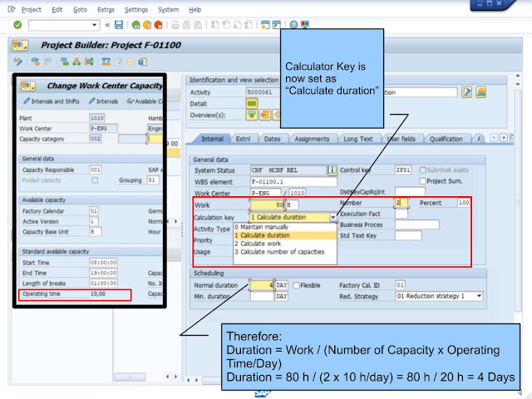Screen dimensions: 532x399
Task: Click the Project Builder title menu icon
Action: coord(20,46)
